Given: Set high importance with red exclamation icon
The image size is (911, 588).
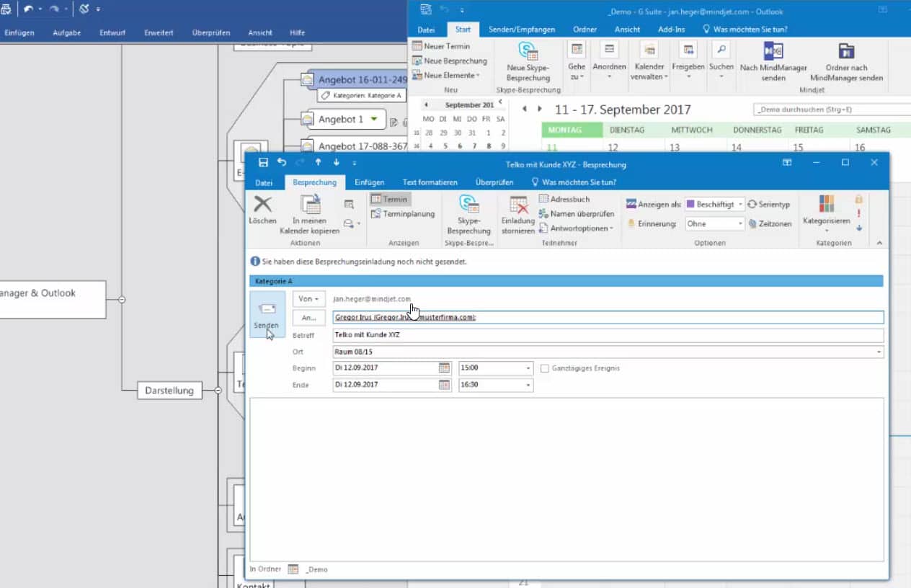Looking at the screenshot, I should click(858, 213).
